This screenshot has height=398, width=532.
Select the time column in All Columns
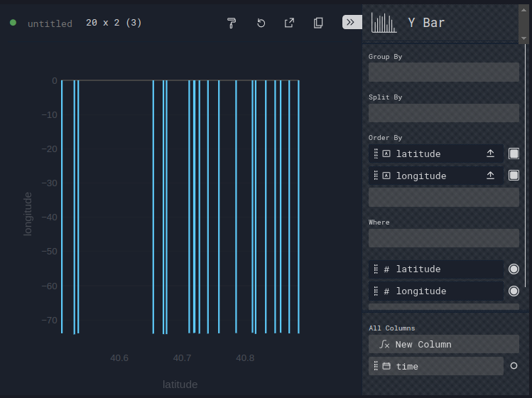[436, 366]
